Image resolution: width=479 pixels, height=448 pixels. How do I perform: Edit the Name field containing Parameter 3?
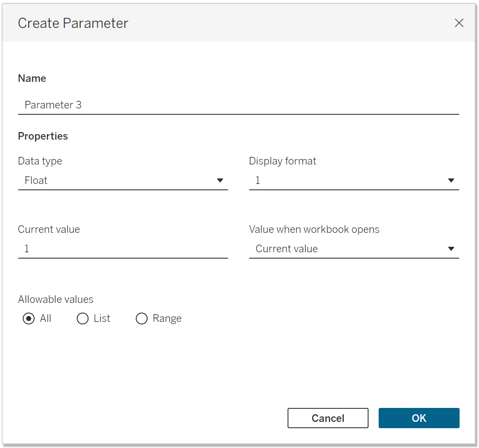[x=239, y=105]
